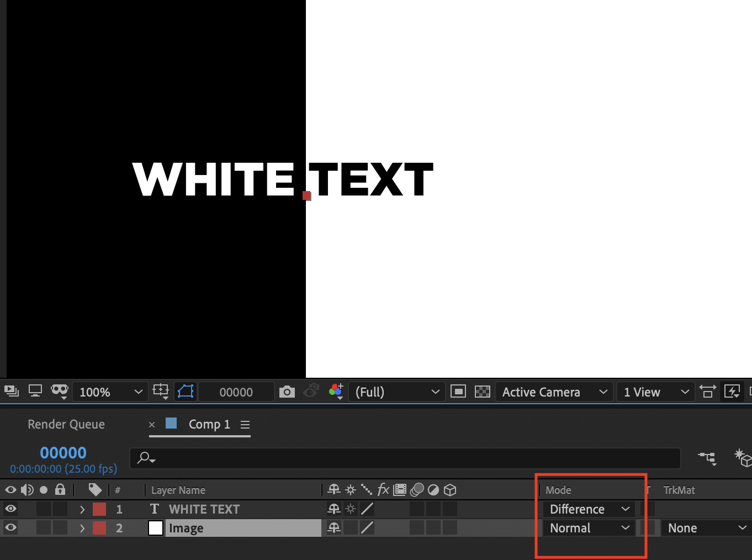Solo the WHITE TEXT layer

coord(44,509)
